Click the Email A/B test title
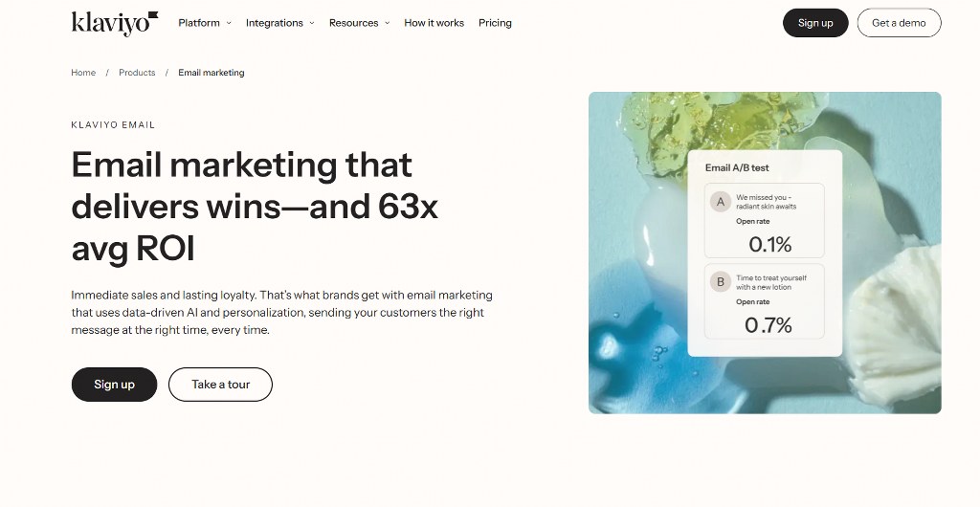 click(x=737, y=167)
